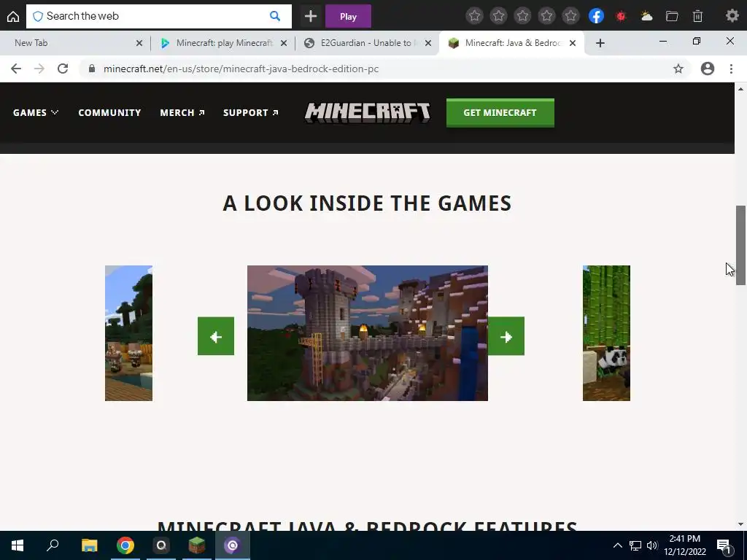Click the last star bookmark icon before Facebook
The width and height of the screenshot is (747, 560).
pos(570,16)
